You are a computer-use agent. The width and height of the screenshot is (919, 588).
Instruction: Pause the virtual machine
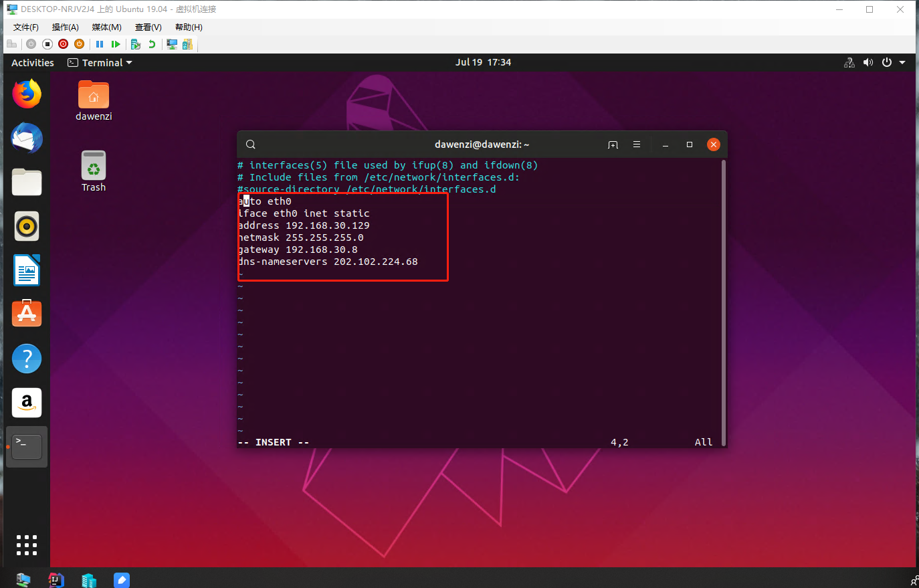coord(100,44)
